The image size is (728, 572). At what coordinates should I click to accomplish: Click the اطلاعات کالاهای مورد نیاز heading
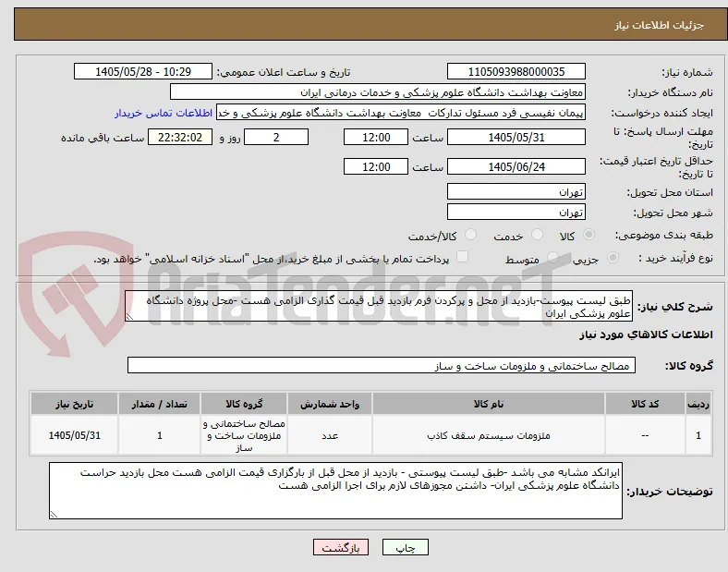click(646, 335)
